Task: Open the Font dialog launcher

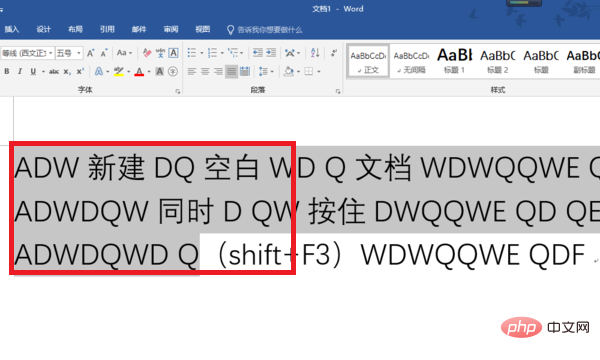Action: click(178, 91)
